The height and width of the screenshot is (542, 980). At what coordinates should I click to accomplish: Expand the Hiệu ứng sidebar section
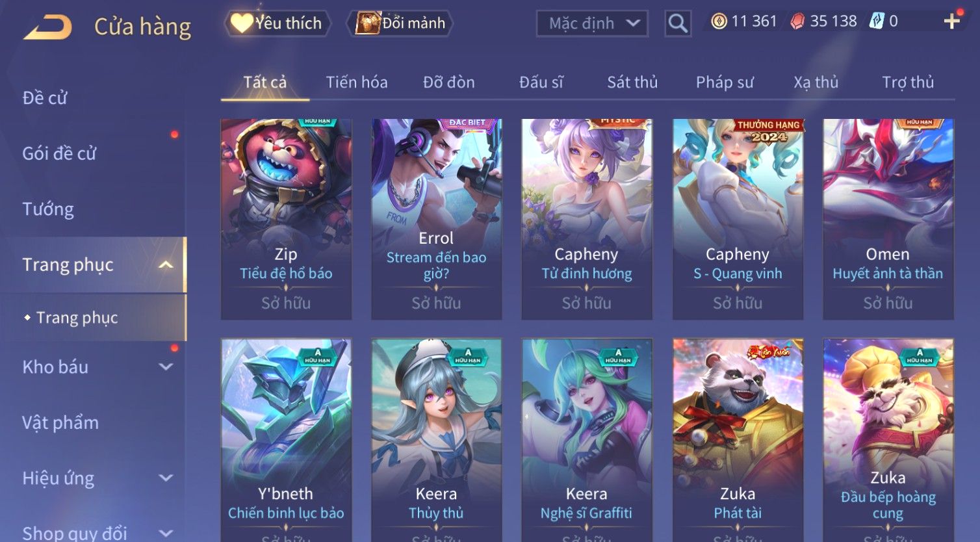(166, 478)
